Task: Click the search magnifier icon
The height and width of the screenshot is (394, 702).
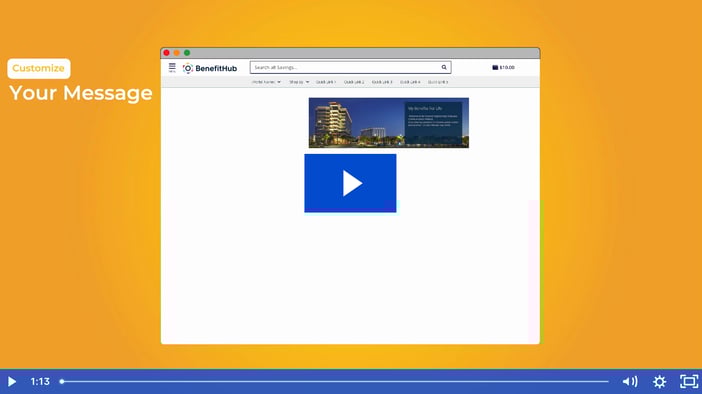Action: [x=444, y=68]
